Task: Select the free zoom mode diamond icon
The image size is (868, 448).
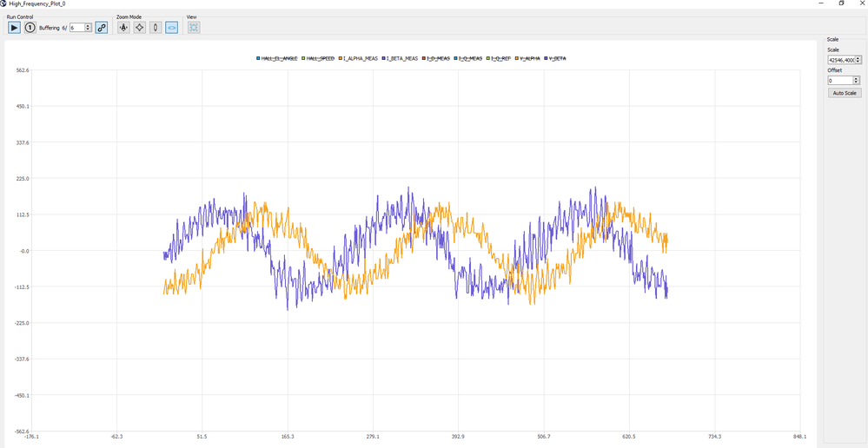Action: (x=140, y=27)
